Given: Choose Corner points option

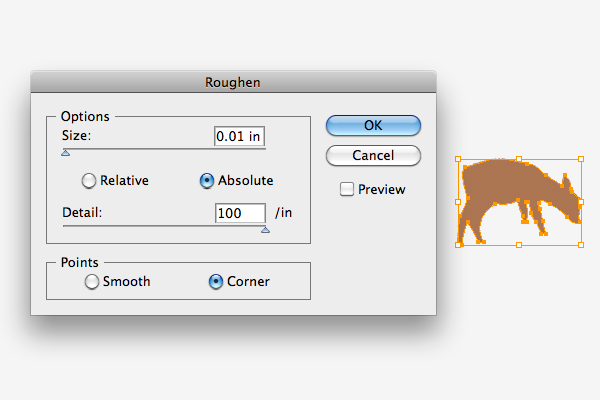Looking at the screenshot, I should click(x=216, y=282).
